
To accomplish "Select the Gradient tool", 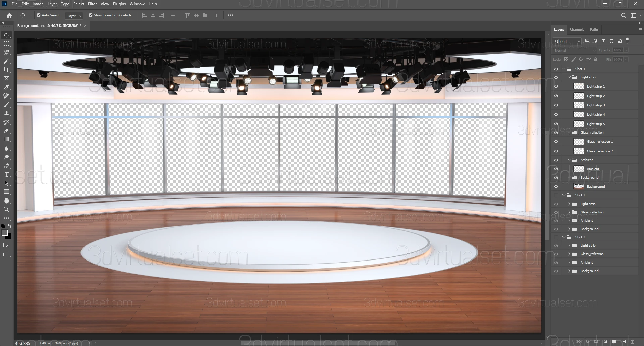I will coord(6,139).
